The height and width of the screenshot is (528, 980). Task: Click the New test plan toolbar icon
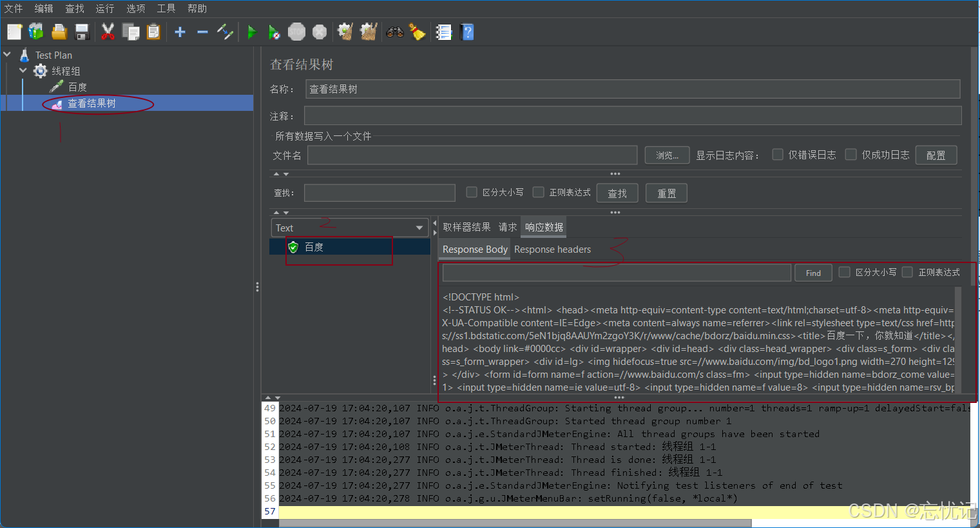pyautogui.click(x=15, y=32)
